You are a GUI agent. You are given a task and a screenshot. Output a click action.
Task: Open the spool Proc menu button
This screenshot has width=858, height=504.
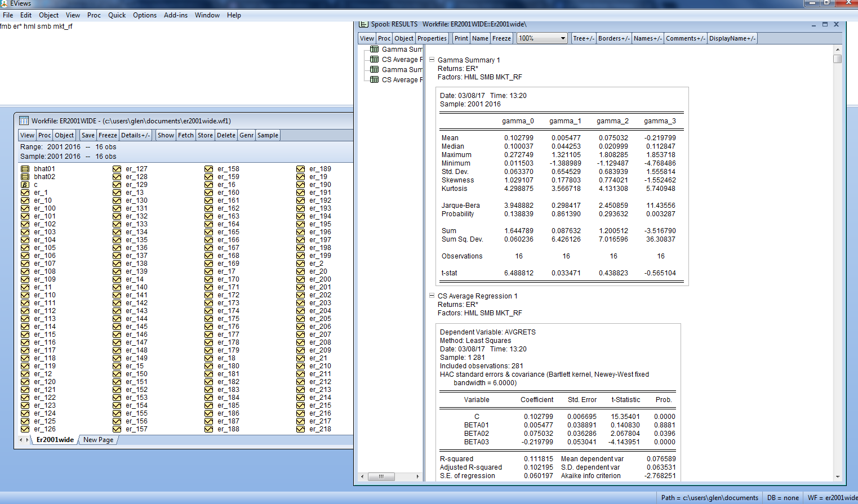385,38
